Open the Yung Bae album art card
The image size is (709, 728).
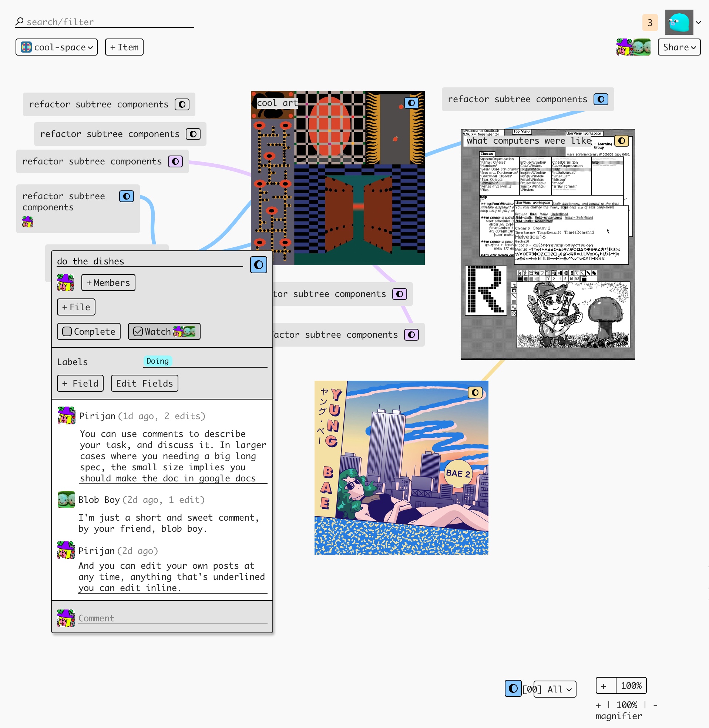coord(401,468)
